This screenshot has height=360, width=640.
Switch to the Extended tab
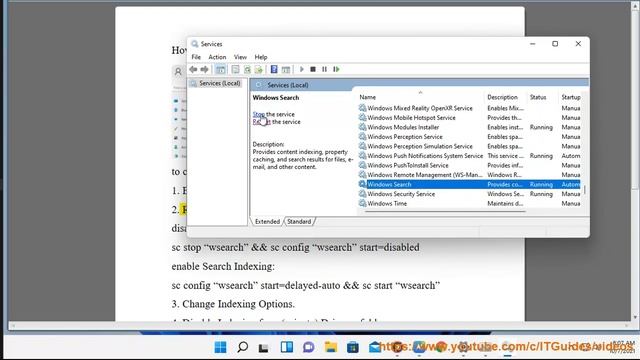pyautogui.click(x=267, y=222)
